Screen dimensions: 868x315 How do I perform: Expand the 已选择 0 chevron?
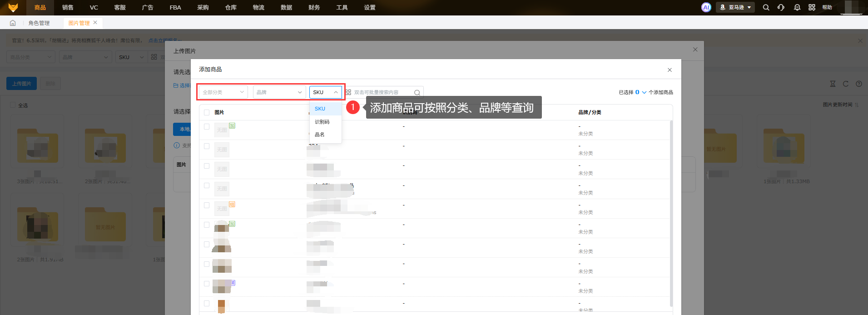[x=644, y=92]
